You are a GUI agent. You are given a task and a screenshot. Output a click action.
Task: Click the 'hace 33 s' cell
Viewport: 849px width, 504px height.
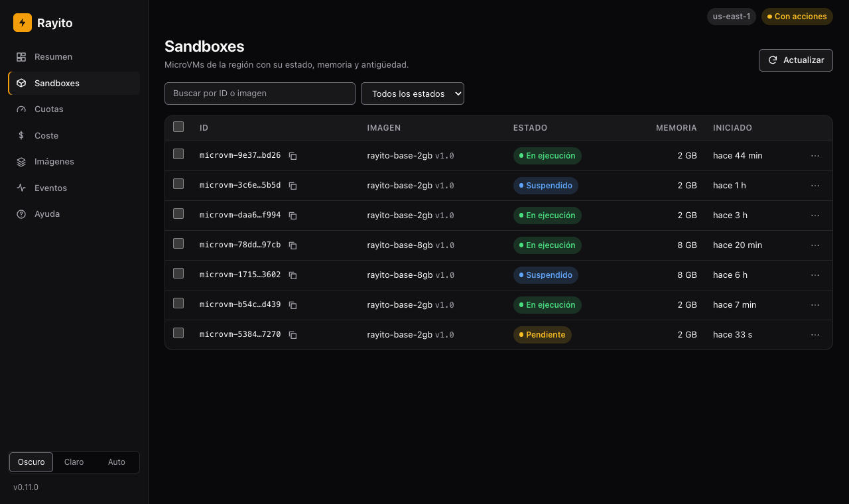(x=733, y=335)
